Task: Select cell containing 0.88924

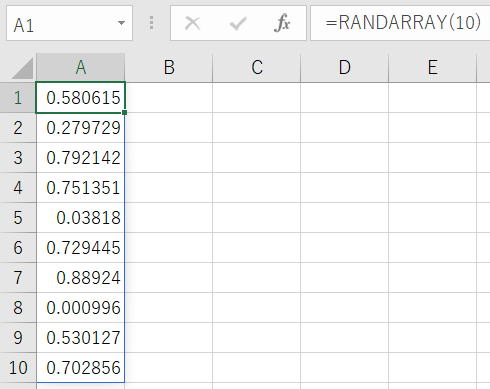Action: click(80, 278)
